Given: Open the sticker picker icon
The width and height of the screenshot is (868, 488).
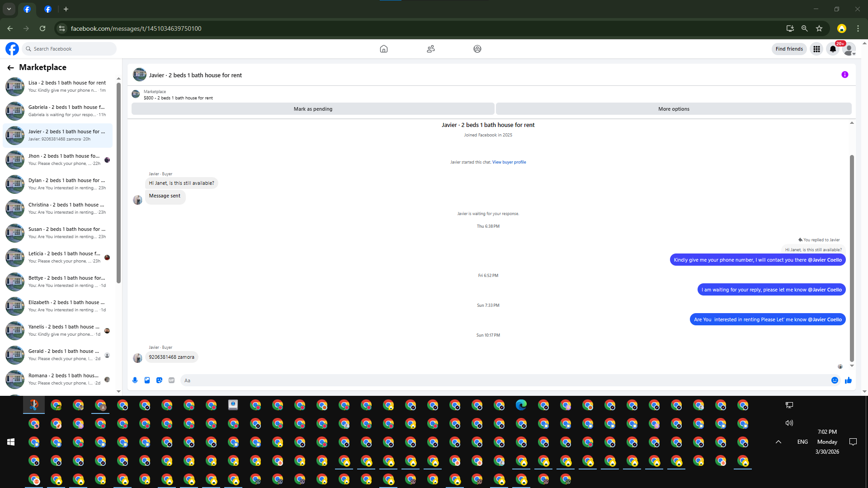Looking at the screenshot, I should [x=159, y=380].
